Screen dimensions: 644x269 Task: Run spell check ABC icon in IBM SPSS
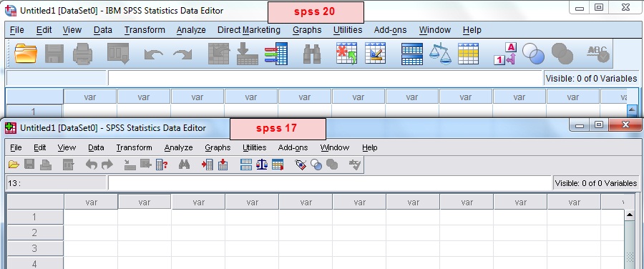pyautogui.click(x=598, y=54)
